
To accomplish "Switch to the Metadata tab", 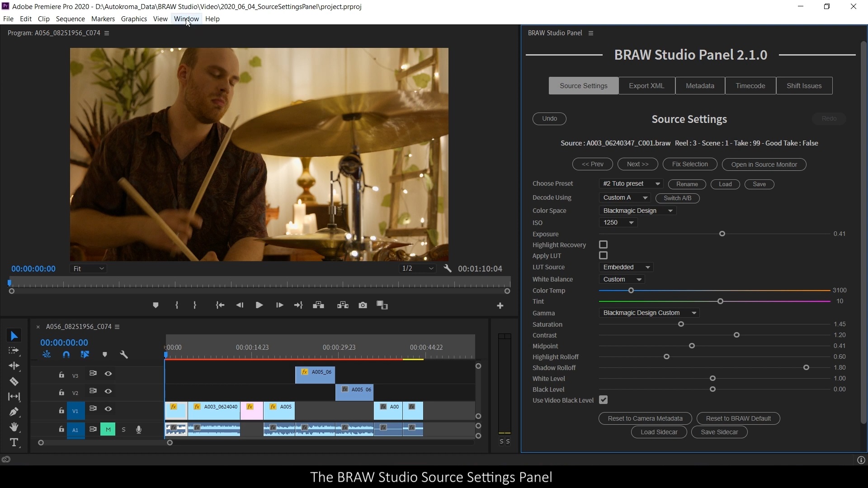I will [700, 85].
